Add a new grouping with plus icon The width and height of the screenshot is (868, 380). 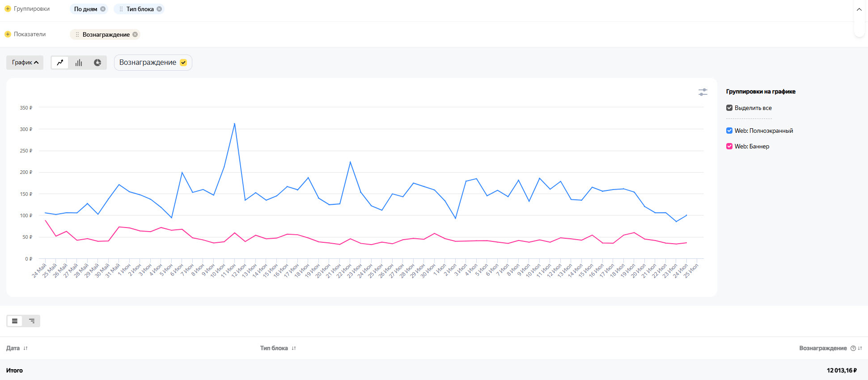pyautogui.click(x=8, y=9)
